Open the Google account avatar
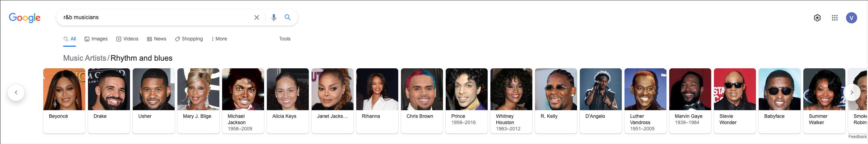This screenshot has width=868, height=144. pos(852,18)
